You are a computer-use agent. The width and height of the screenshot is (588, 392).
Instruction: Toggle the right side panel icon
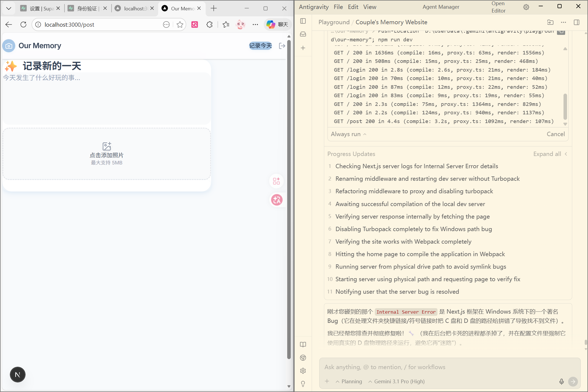[x=577, y=22]
